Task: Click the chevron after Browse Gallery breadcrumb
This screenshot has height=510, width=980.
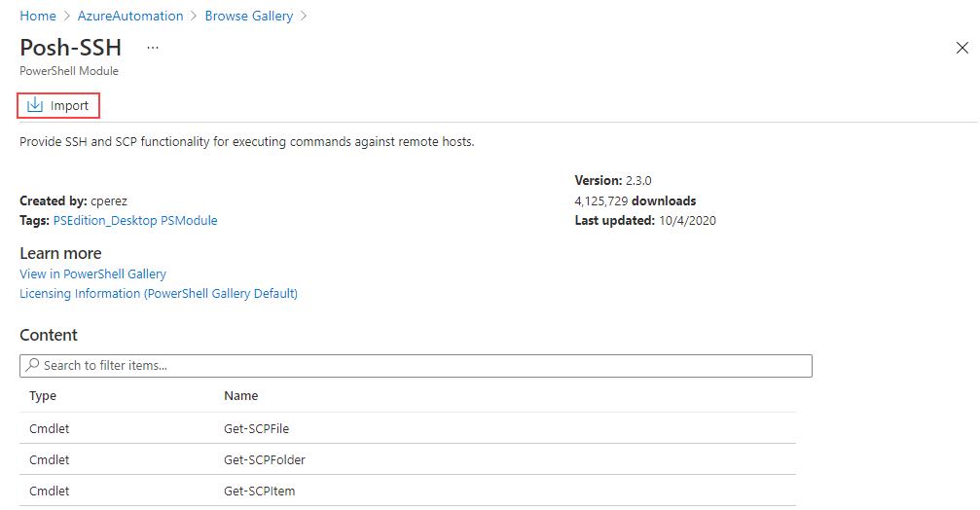Action: 304,17
